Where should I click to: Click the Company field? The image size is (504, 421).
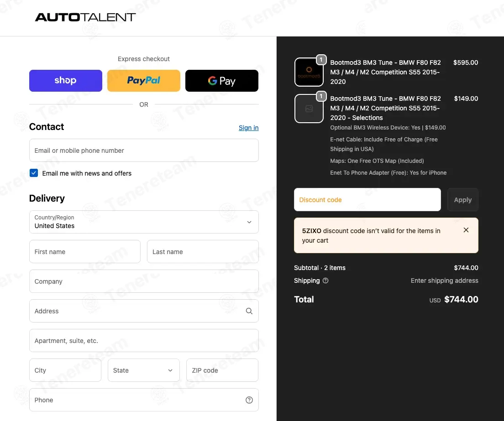[144, 281]
